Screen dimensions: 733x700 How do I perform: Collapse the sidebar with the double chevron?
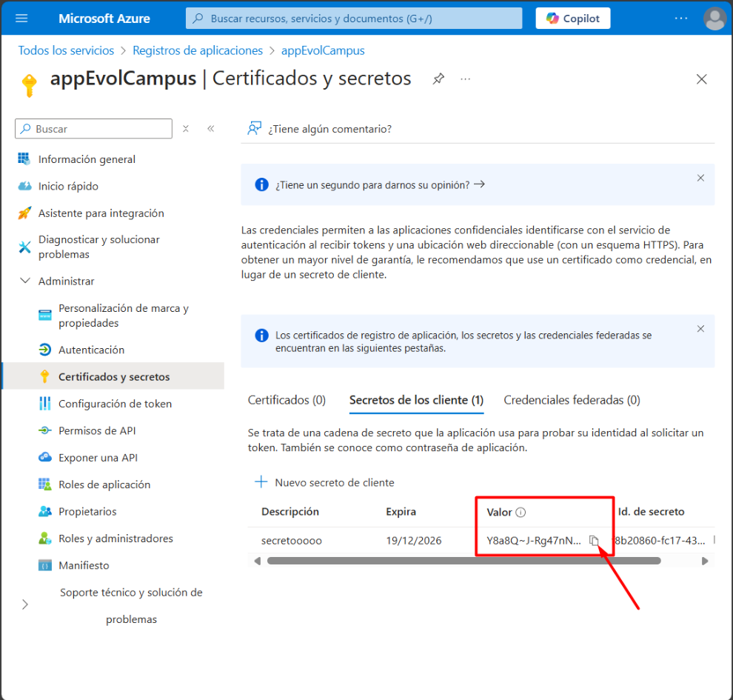(211, 129)
